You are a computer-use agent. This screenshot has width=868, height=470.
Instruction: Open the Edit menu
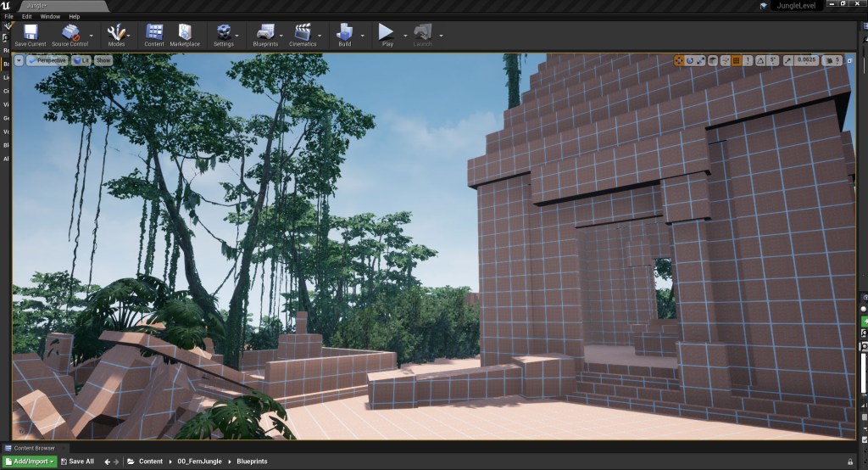[x=27, y=16]
